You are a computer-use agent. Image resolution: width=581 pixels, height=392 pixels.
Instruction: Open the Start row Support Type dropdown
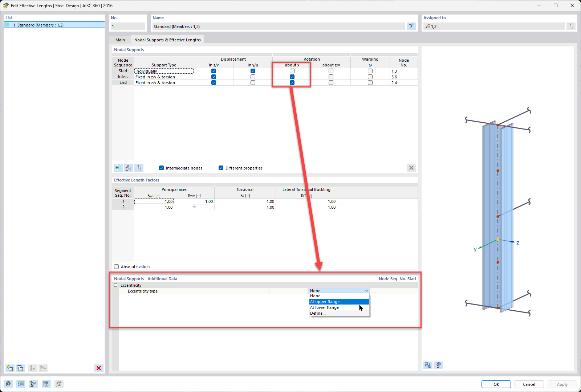164,71
